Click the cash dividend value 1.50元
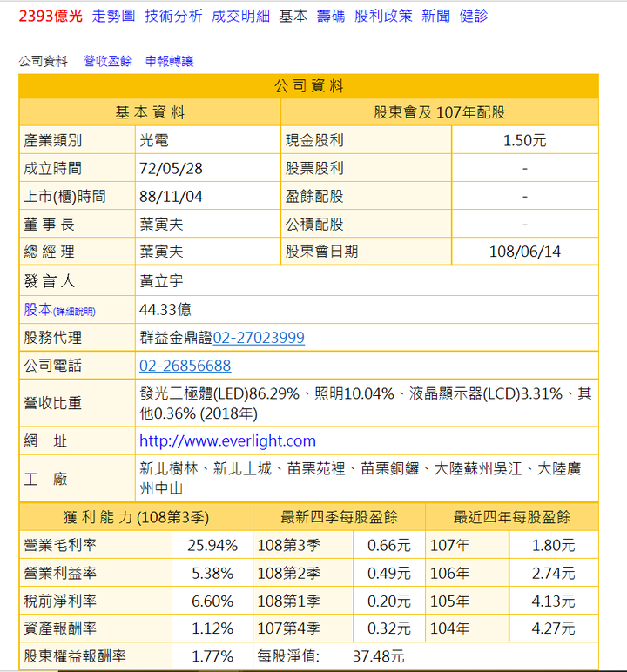 tap(524, 140)
